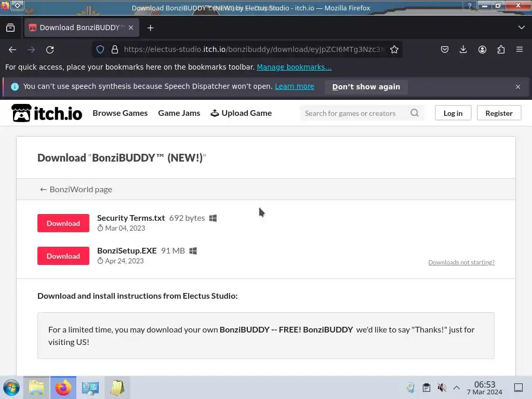This screenshot has width=532, height=399.
Task: Reload the page with the refresh icon
Action: point(50,50)
